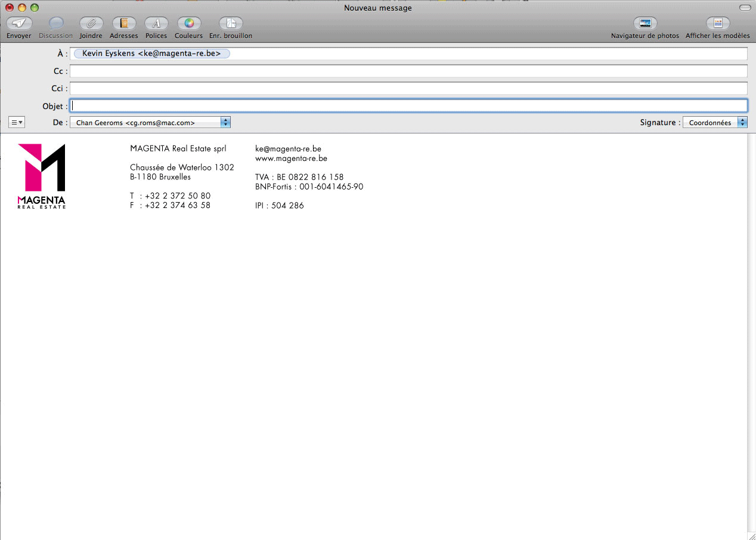Click the ke@magenta-re.be signature email text

click(x=288, y=148)
